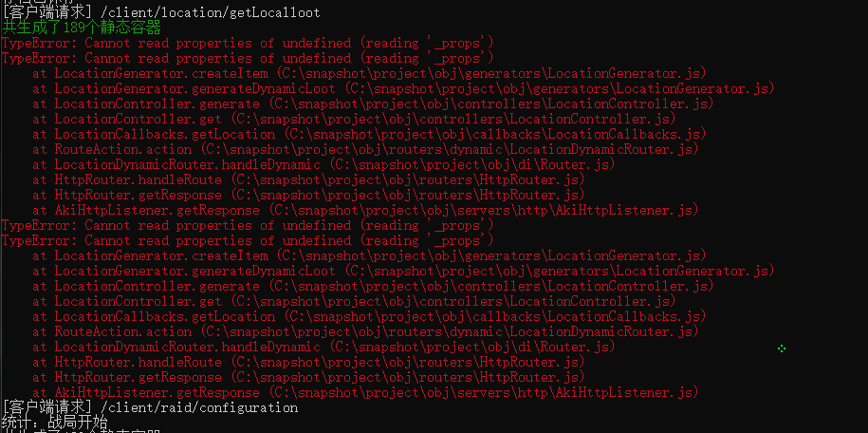
Task: Select the green 共生成了189个静态容器 message
Action: coord(82,28)
